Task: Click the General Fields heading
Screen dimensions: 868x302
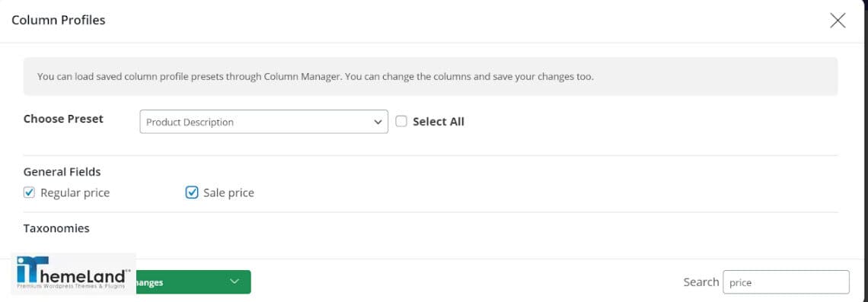Action: pos(62,171)
